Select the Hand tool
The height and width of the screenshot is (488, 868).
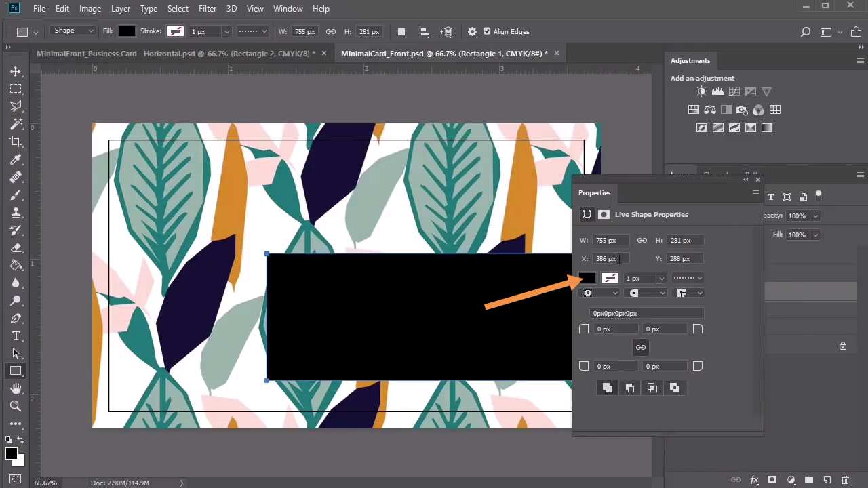16,388
